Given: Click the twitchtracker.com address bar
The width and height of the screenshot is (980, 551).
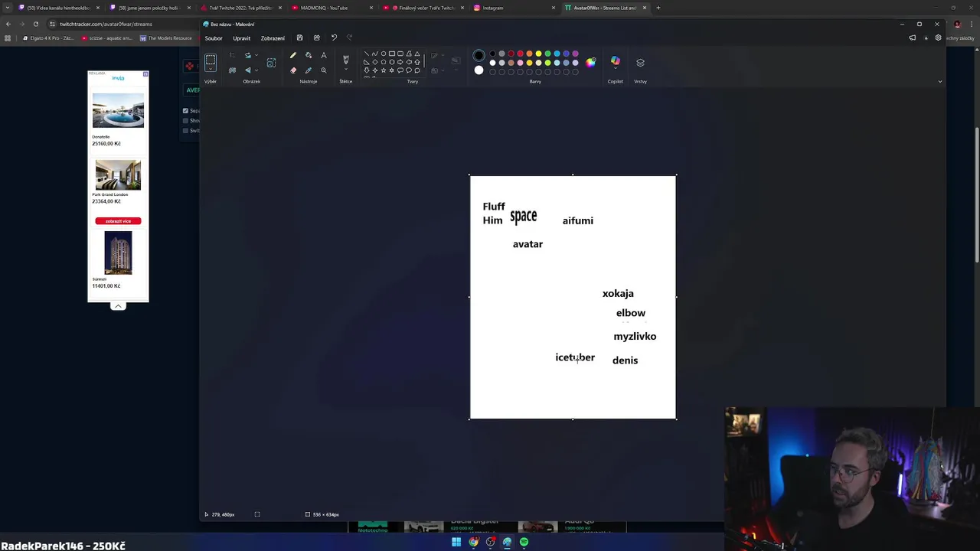Looking at the screenshot, I should point(122,24).
